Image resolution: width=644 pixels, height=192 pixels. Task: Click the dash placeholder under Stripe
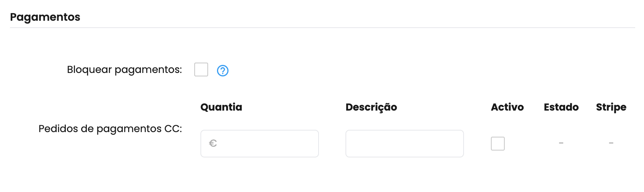click(611, 143)
